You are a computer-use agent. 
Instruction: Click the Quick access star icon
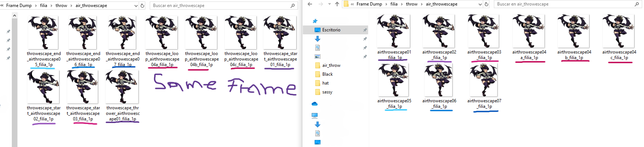315,21
